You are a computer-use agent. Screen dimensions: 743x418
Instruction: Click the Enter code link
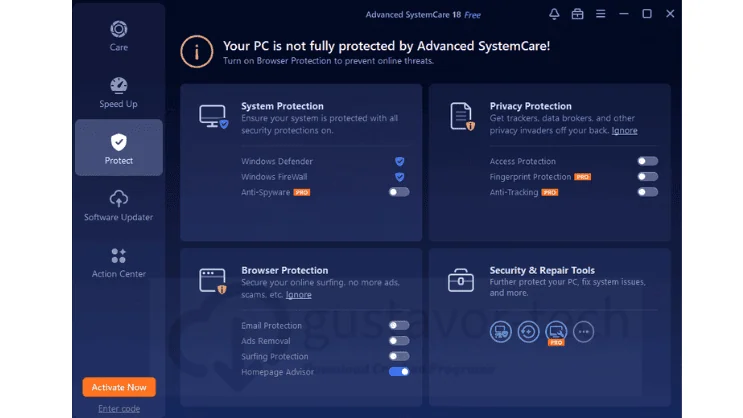(119, 409)
